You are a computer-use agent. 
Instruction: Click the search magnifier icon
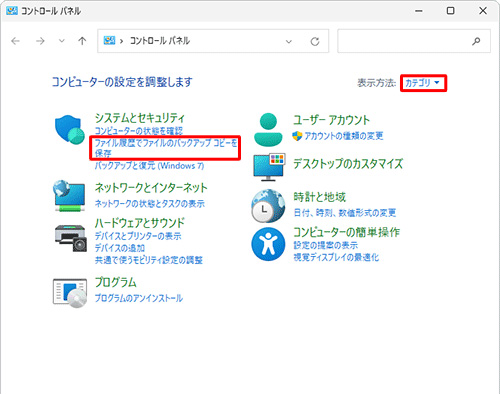point(476,41)
